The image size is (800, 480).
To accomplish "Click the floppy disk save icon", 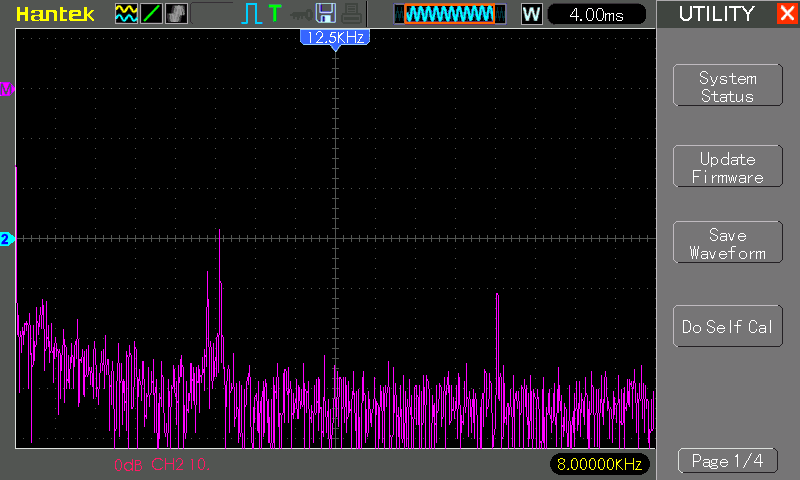I will 326,14.
